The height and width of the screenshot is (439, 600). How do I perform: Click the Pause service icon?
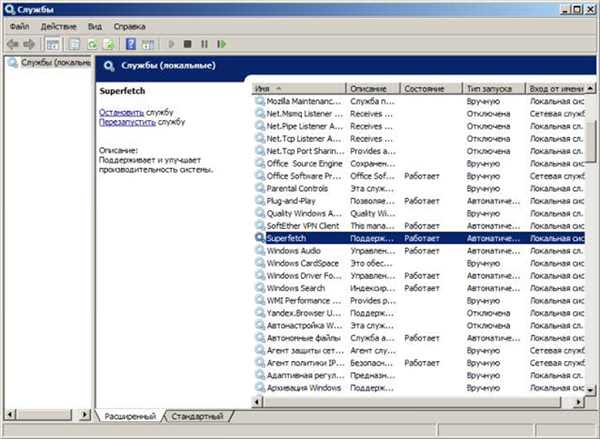(x=204, y=44)
